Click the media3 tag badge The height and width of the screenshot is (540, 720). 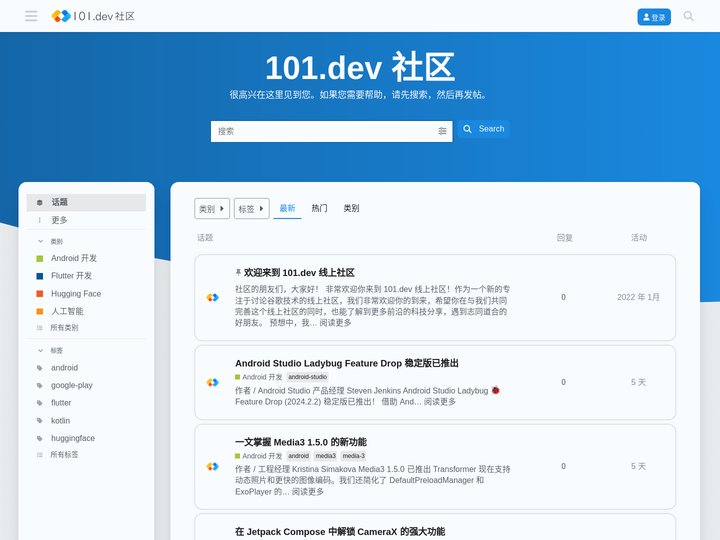pyautogui.click(x=326, y=456)
